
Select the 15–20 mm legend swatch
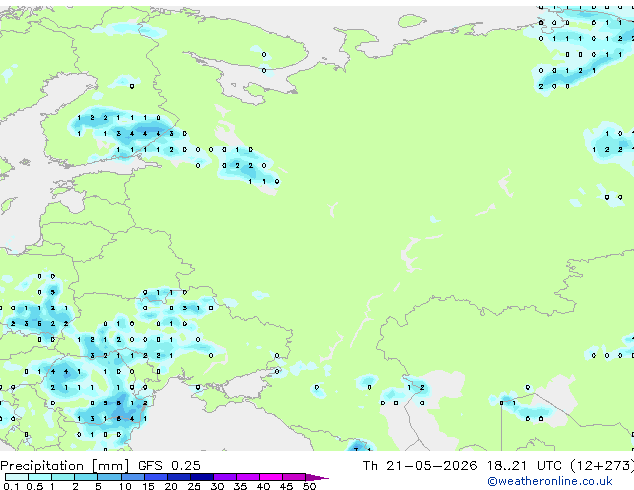156,477
